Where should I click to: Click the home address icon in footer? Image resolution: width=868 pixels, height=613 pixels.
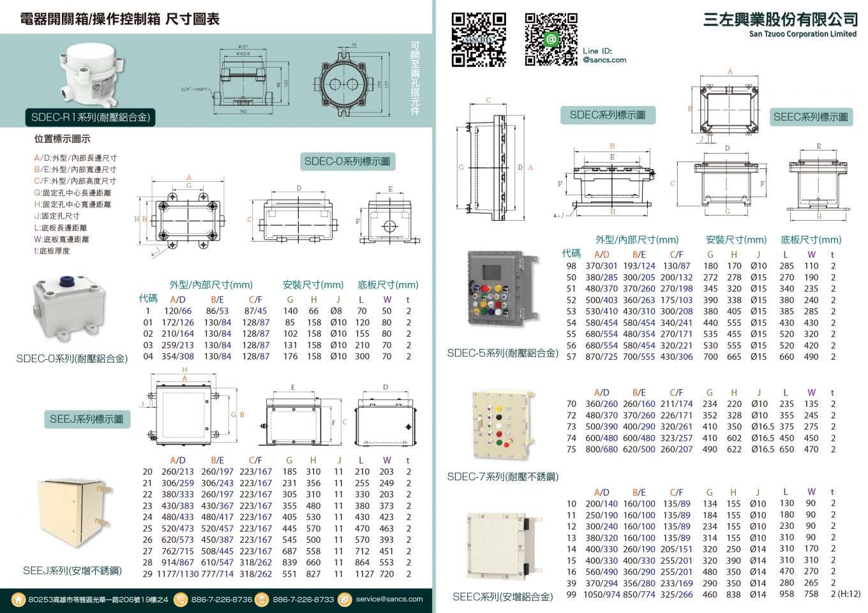19,600
